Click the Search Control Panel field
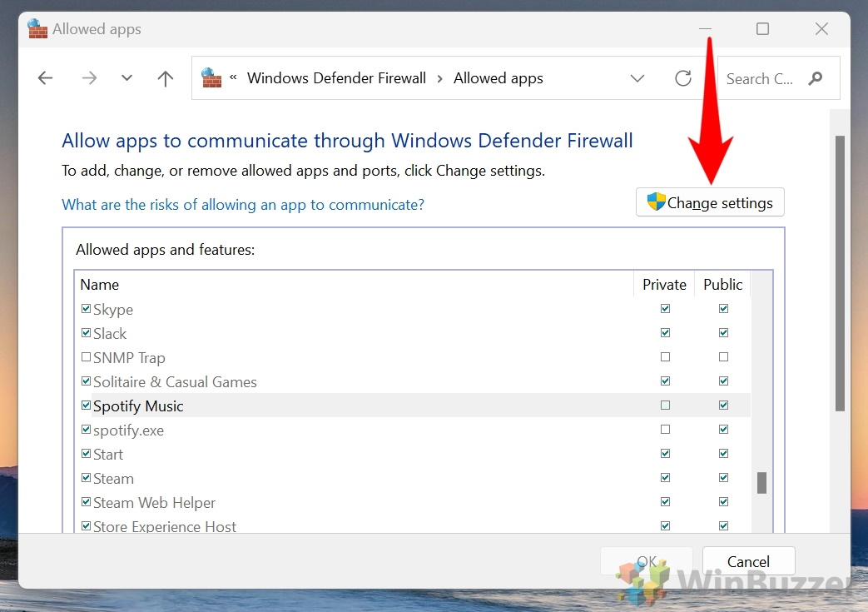Viewport: 868px width, 612px height. tap(778, 78)
